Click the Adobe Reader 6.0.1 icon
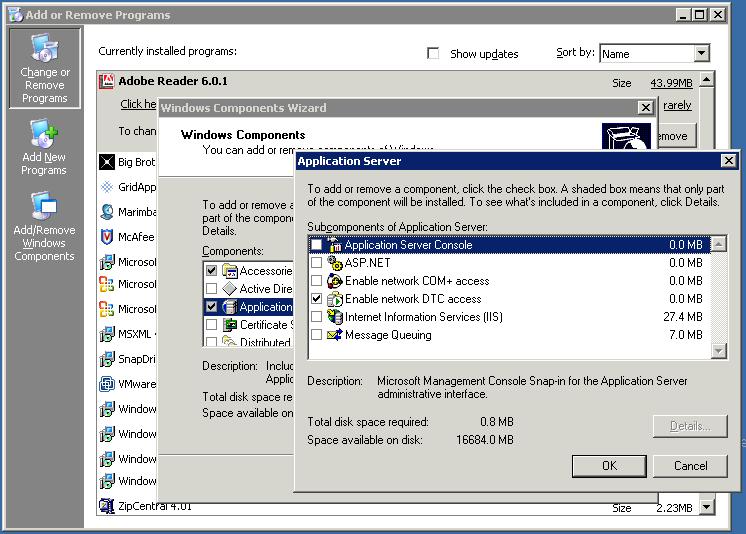Image resolution: width=746 pixels, height=534 pixels. pyautogui.click(x=107, y=81)
